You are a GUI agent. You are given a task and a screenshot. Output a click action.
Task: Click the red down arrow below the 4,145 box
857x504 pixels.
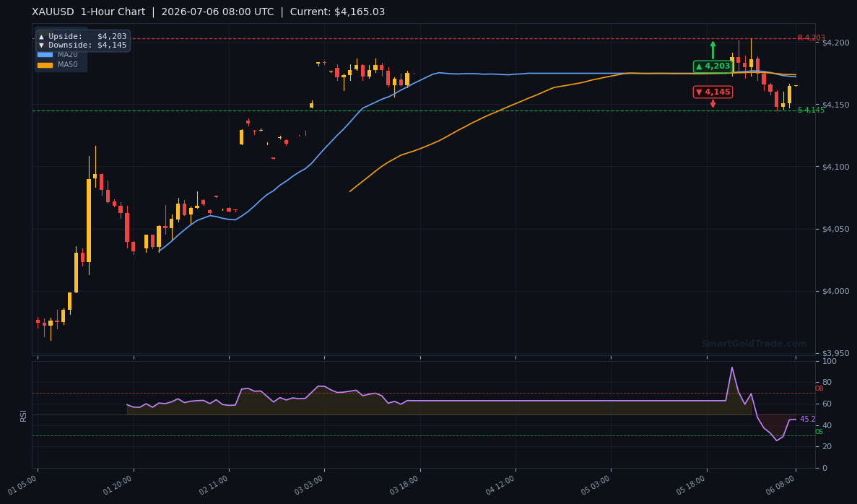click(713, 103)
